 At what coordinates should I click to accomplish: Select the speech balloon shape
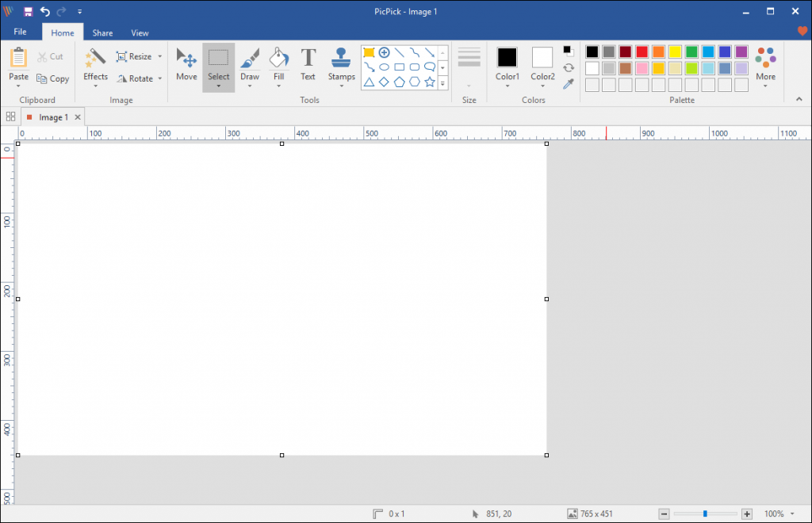tap(430, 67)
